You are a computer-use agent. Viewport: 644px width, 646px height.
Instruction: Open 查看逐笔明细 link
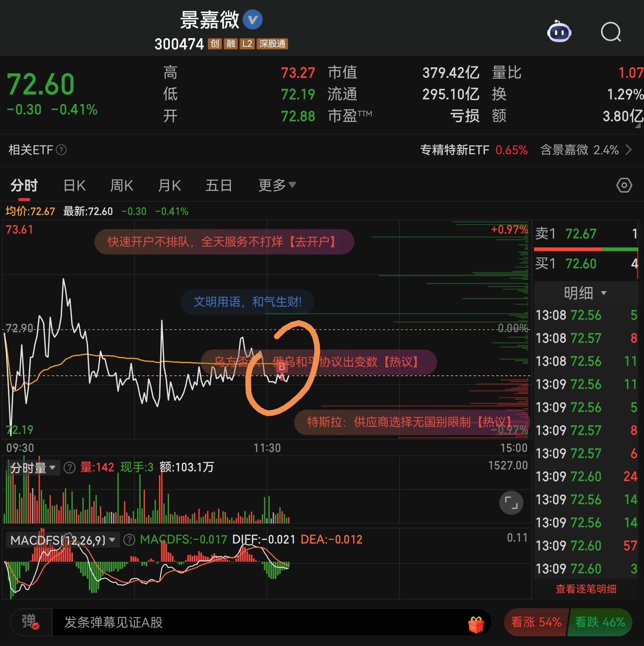pos(586,589)
